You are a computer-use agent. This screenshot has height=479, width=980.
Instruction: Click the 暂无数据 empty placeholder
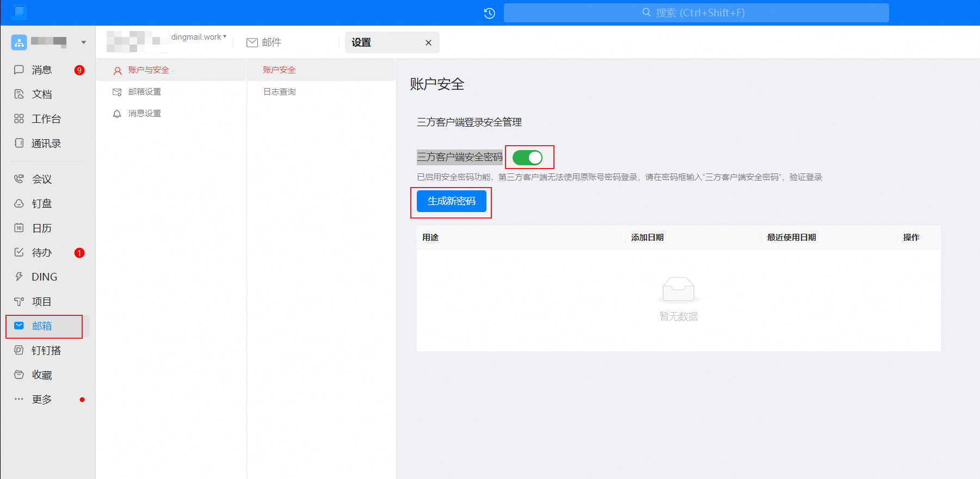click(679, 300)
